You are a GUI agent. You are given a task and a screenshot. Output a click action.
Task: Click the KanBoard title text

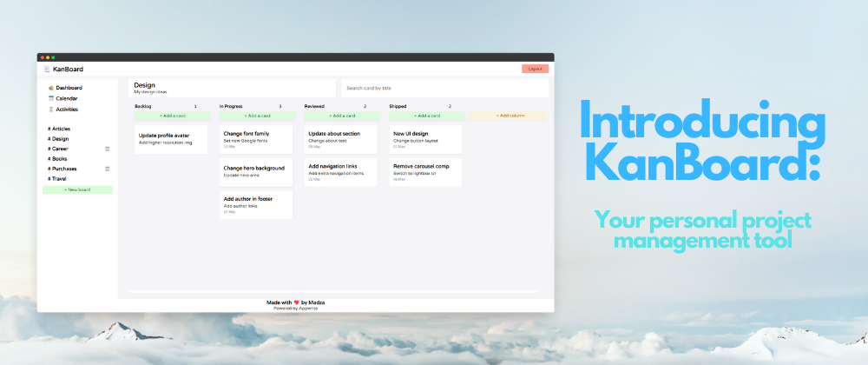click(x=68, y=70)
